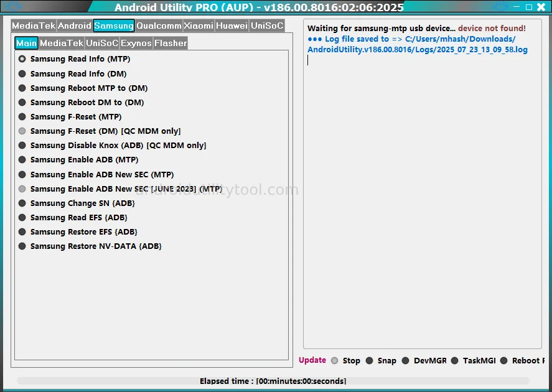The image size is (552, 392).
Task: Click the Stop button
Action: coord(347,361)
